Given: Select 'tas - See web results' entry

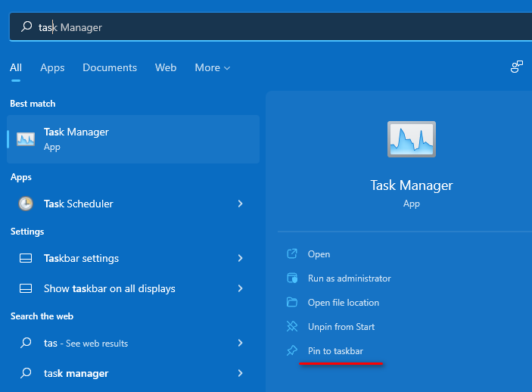Looking at the screenshot, I should click(x=133, y=343).
